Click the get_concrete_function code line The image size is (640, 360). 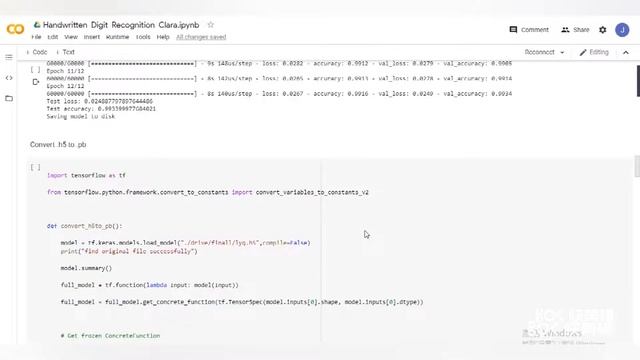point(242,302)
